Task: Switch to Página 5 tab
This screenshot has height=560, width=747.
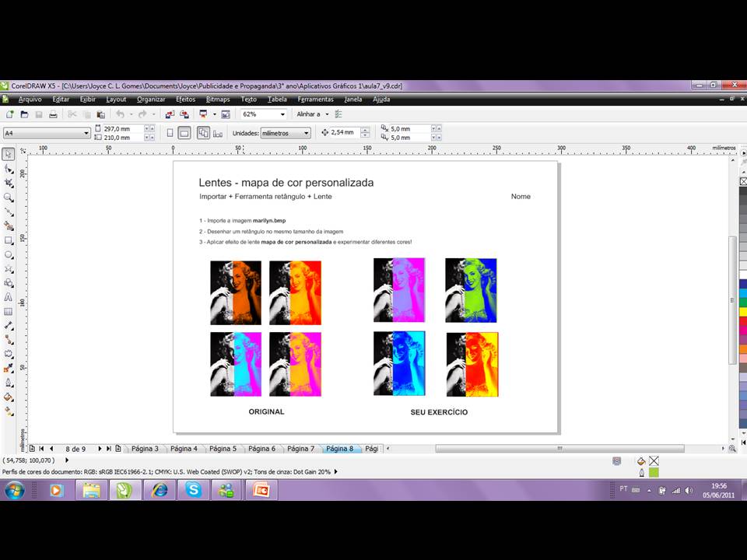Action: click(x=223, y=449)
